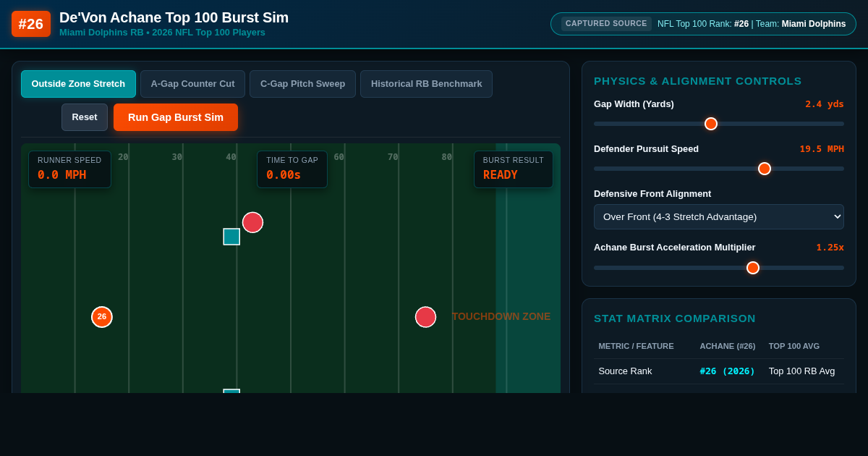Click the #26 rank badge
Image resolution: width=868 pixels, height=456 pixels.
(31, 24)
